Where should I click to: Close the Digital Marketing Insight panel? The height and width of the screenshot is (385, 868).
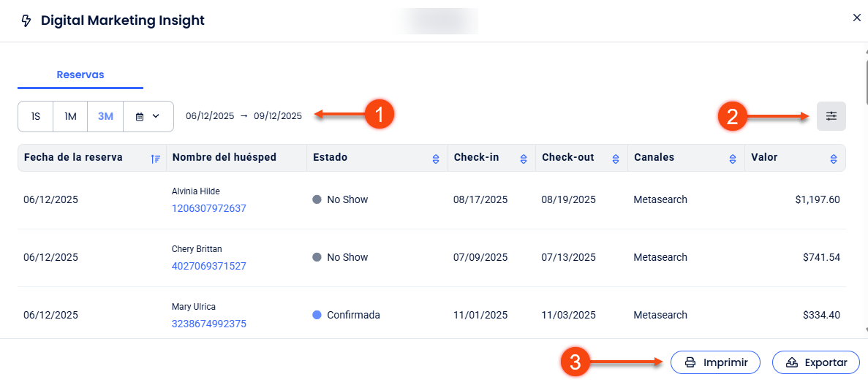click(x=857, y=18)
